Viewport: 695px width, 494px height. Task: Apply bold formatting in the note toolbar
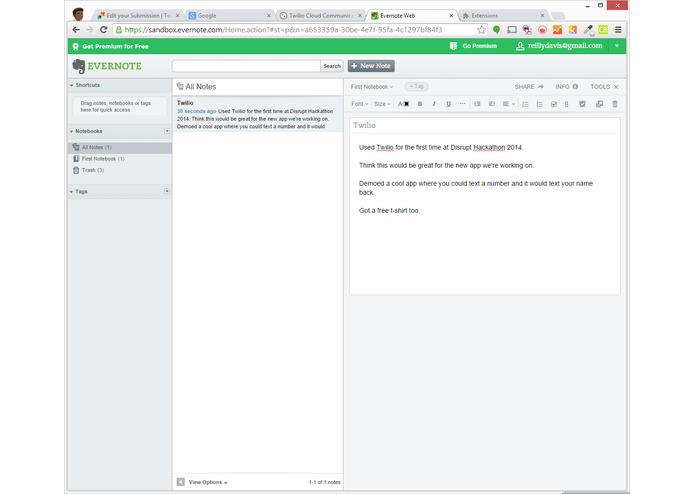click(x=420, y=104)
